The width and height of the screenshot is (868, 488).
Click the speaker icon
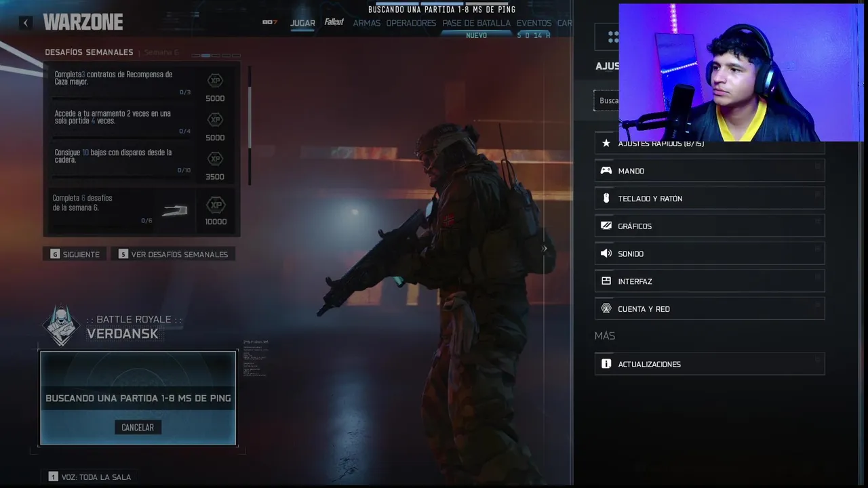coord(606,253)
